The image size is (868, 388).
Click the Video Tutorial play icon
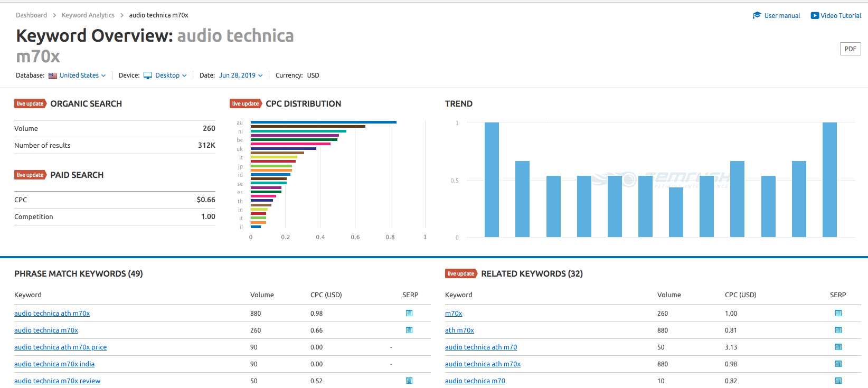coord(815,15)
